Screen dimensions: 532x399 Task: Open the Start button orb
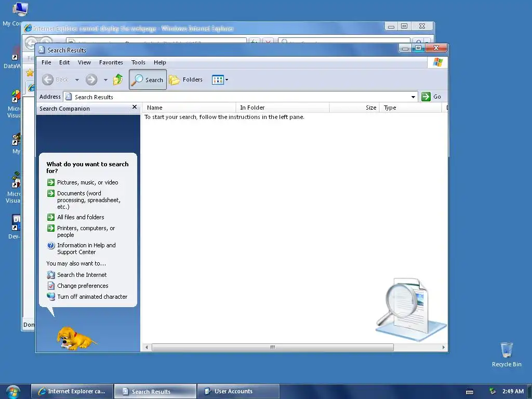point(13,392)
